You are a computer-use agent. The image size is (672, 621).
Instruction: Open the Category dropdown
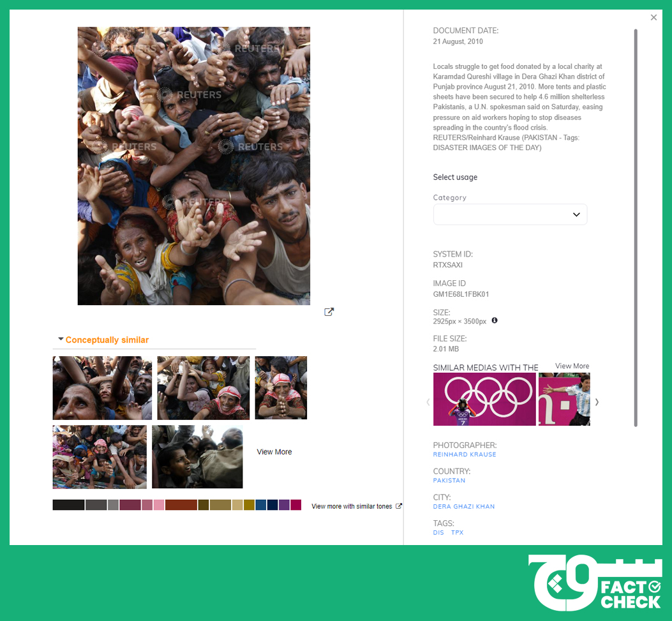pyautogui.click(x=510, y=214)
